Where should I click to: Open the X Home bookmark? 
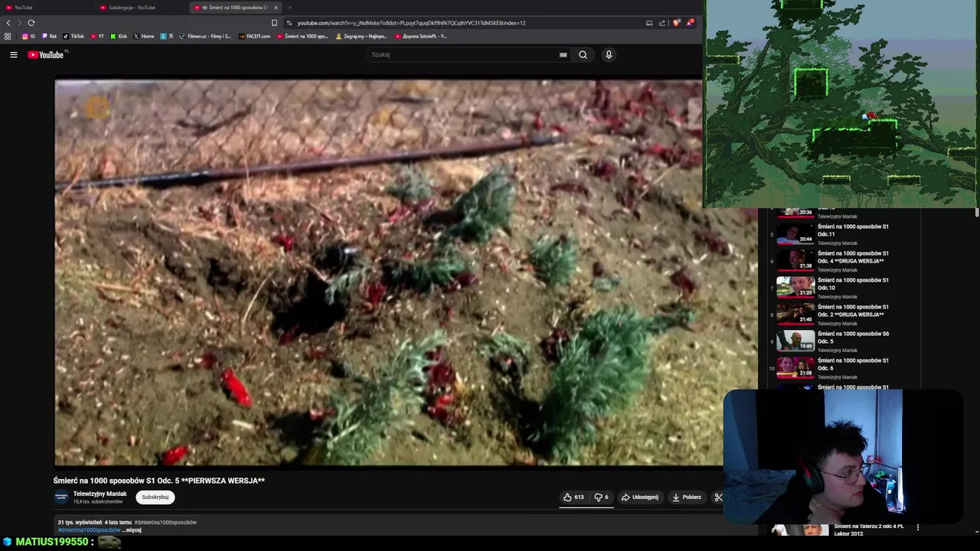coord(144,36)
